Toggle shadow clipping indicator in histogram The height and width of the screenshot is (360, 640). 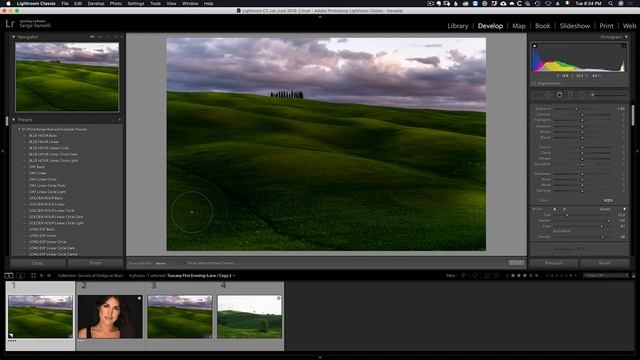(x=535, y=46)
